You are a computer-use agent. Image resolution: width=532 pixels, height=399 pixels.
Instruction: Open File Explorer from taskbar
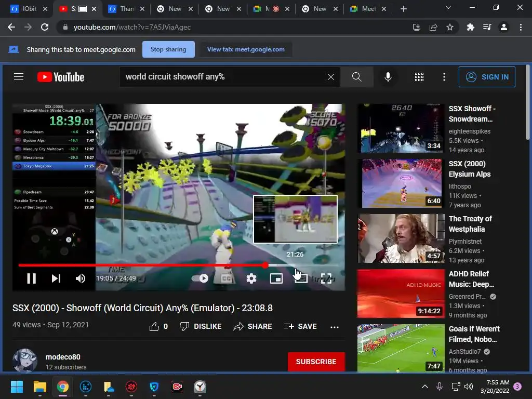(x=39, y=387)
